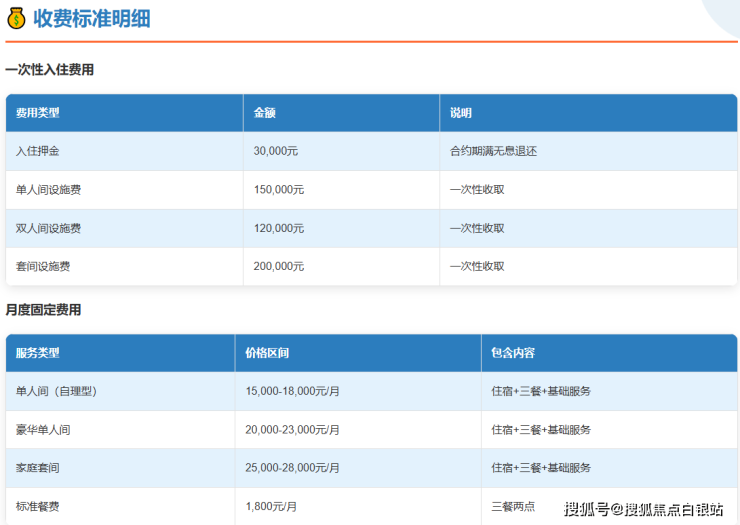Select the 双人间设施费 row label
The width and height of the screenshot is (740, 525).
[x=49, y=228]
